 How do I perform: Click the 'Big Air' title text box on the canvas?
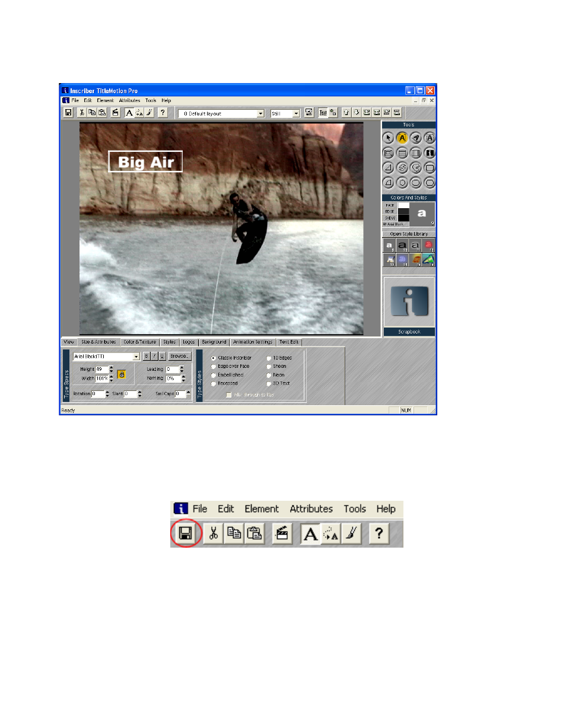click(x=145, y=162)
